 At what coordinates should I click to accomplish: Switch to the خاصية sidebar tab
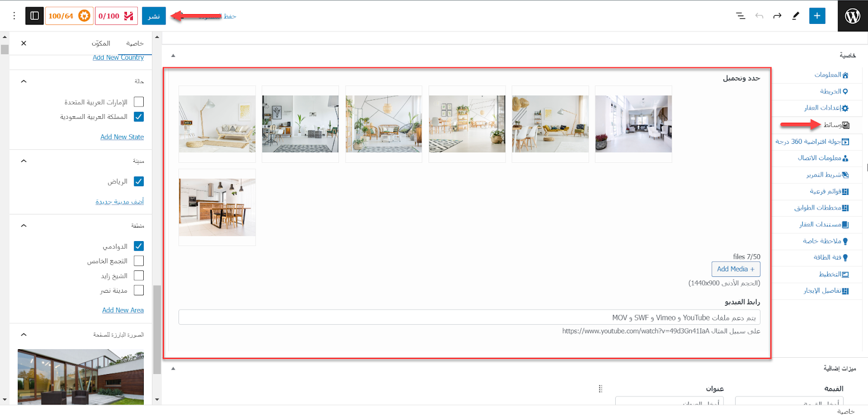coord(135,43)
